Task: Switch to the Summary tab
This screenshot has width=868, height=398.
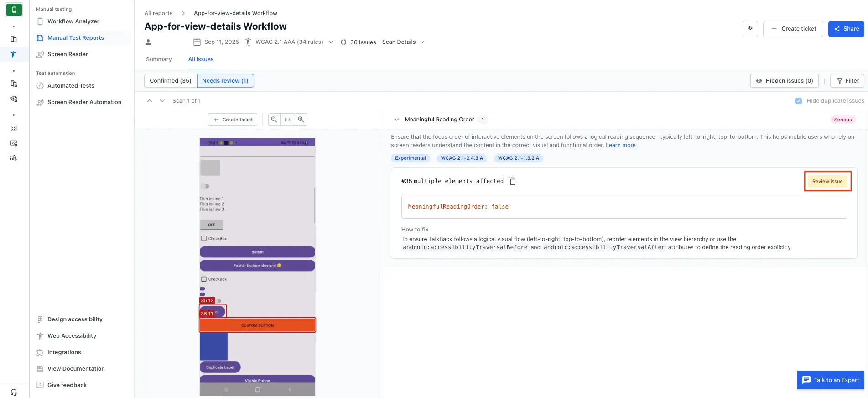Action: tap(159, 59)
